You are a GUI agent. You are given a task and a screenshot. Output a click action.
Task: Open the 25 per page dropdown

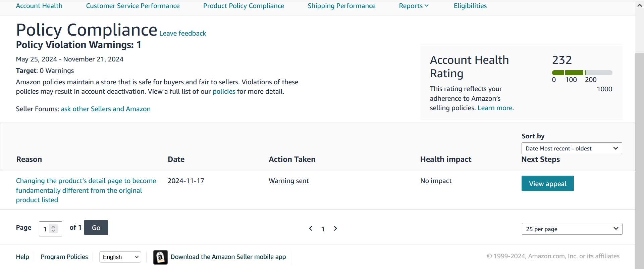(572, 229)
